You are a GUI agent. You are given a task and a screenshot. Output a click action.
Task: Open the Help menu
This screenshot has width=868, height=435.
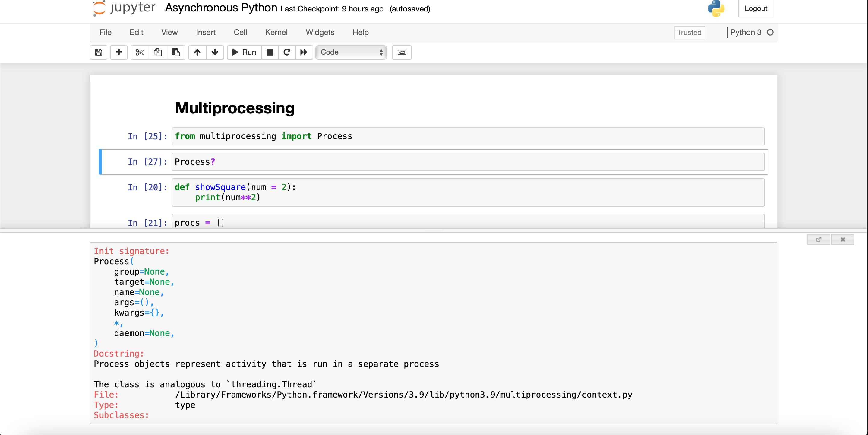361,32
